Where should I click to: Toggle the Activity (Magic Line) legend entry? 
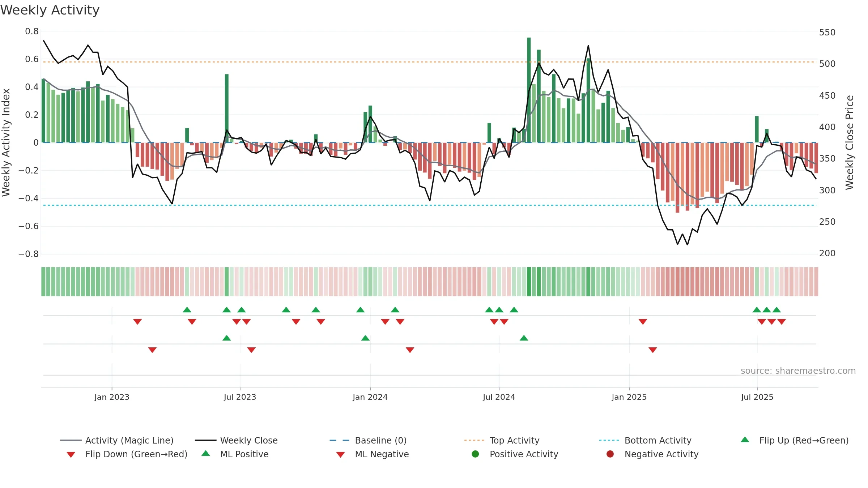tap(117, 440)
